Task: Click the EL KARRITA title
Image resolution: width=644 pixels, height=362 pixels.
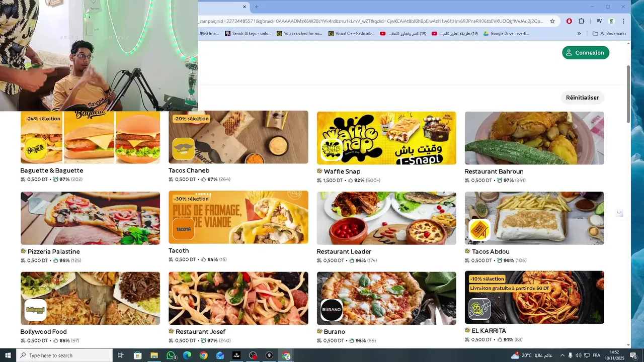Action: [x=489, y=331]
